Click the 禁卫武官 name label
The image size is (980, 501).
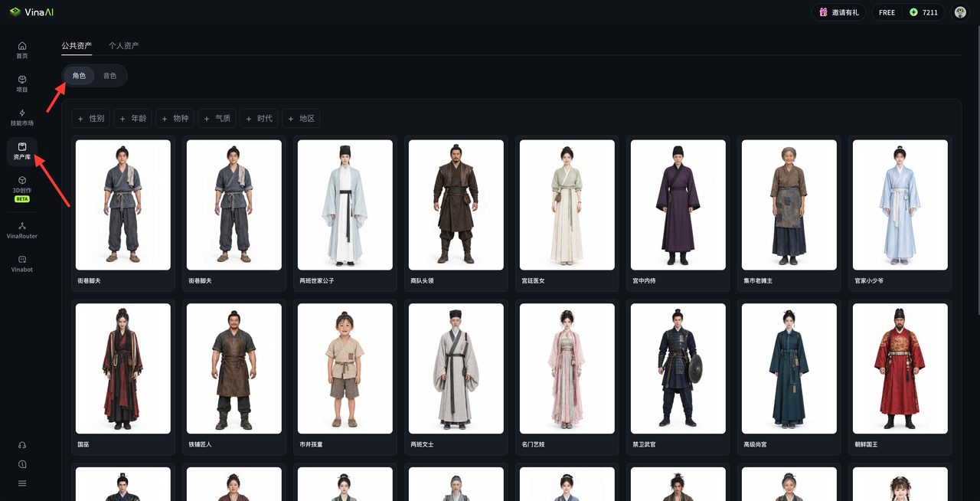click(x=645, y=444)
